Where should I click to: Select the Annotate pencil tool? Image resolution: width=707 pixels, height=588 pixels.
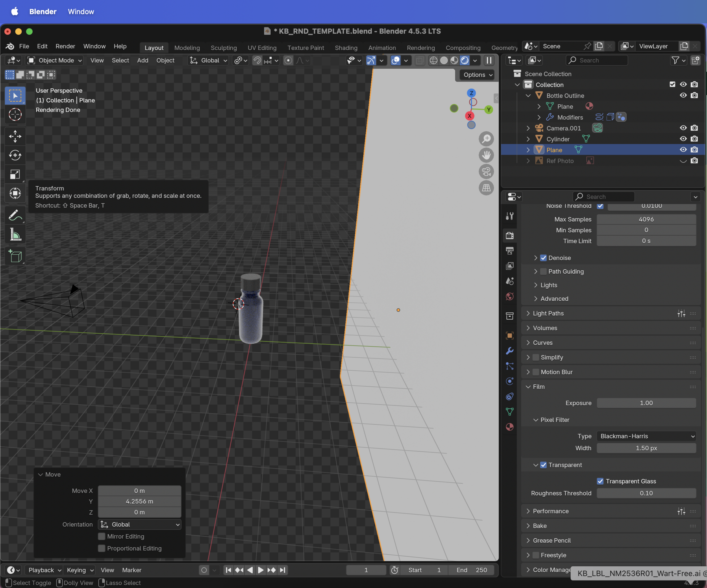click(x=15, y=215)
